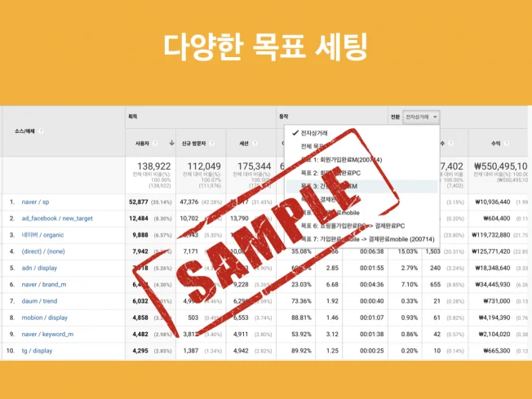Viewport: 532px width, 399px height.
Task: Click users value 4,295 for tg / display
Action: 140,351
